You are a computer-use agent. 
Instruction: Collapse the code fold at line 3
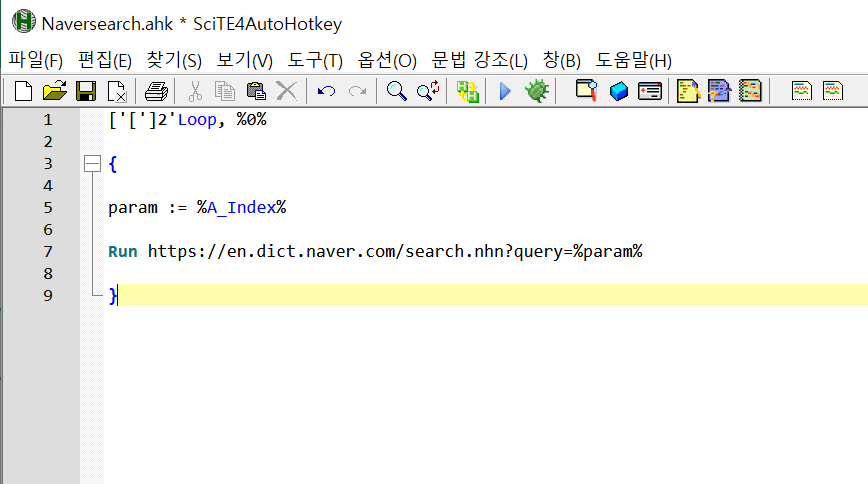(x=92, y=163)
